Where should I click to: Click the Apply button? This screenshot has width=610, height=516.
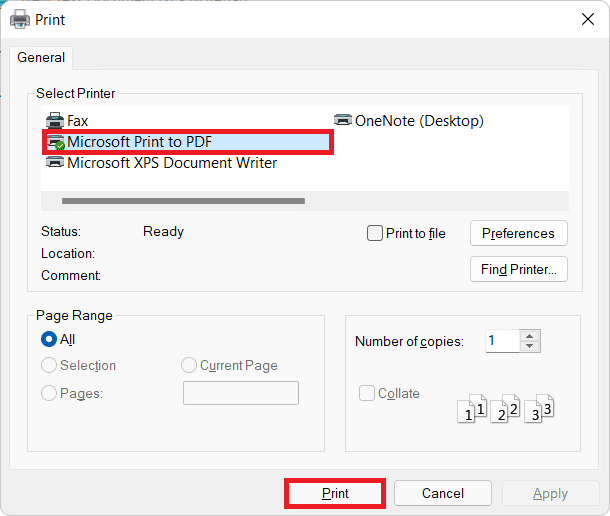pyautogui.click(x=550, y=493)
